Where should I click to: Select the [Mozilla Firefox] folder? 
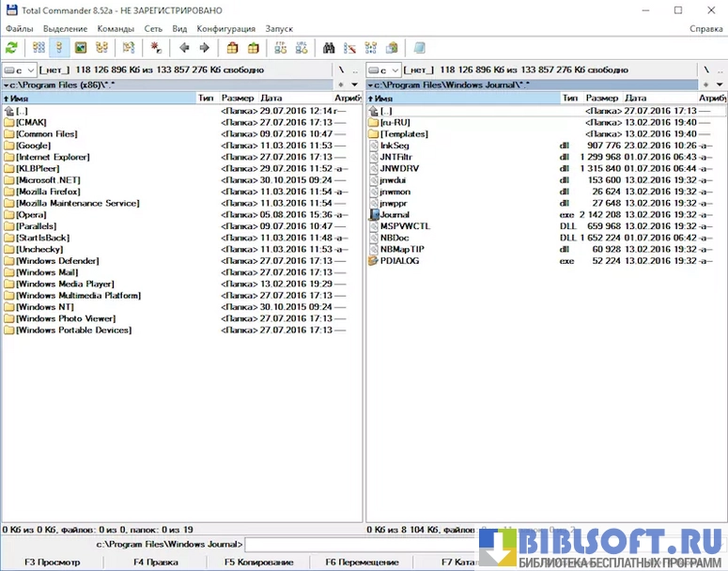55,192
